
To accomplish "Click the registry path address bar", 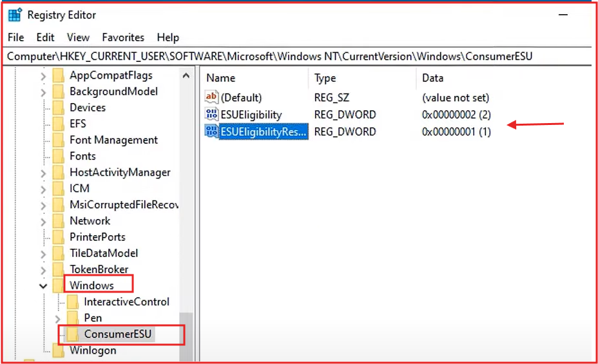I will (x=298, y=57).
